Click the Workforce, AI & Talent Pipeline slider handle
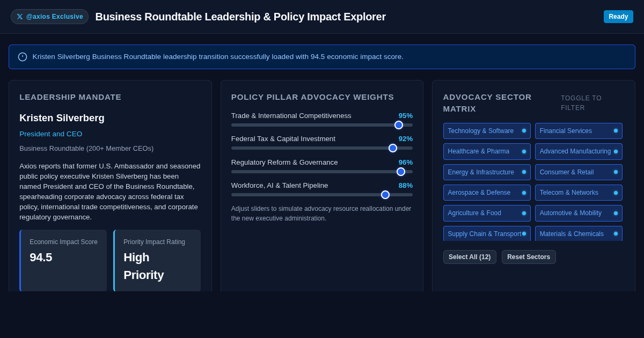Screen dimensions: 644x338 (x=385, y=195)
